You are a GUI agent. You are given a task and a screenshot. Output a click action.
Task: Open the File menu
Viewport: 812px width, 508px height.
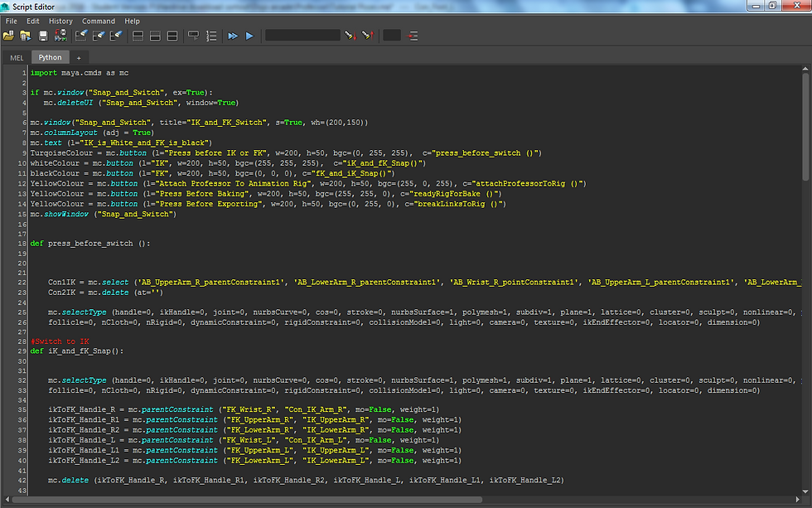(x=12, y=22)
